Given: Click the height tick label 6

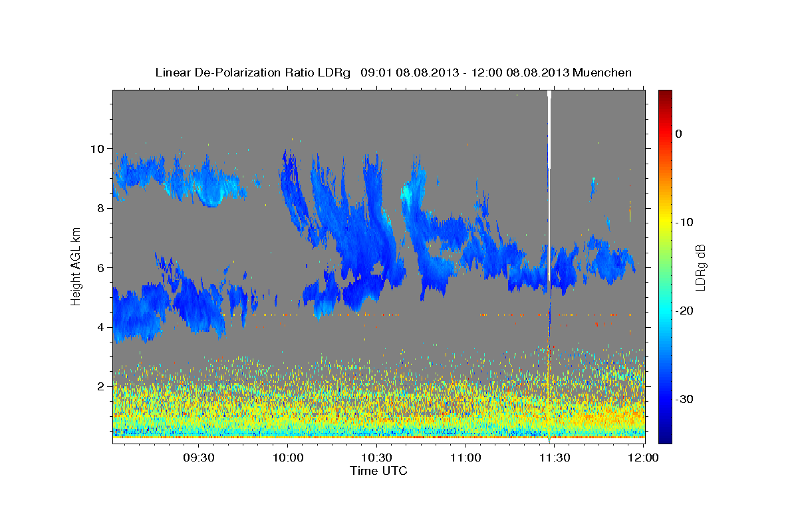Looking at the screenshot, I should click(102, 267).
